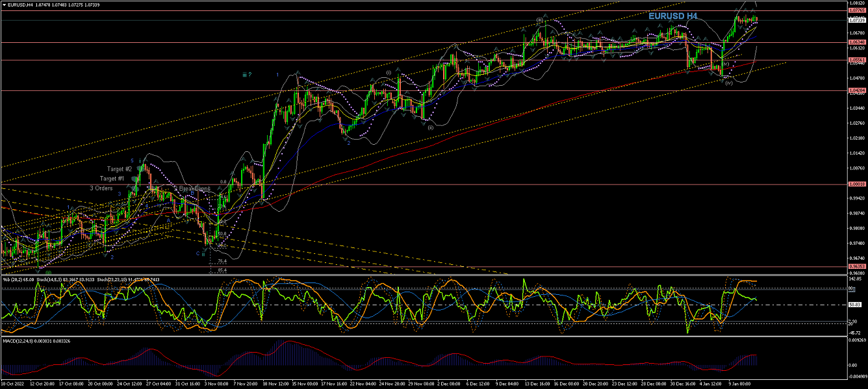Screen dimensions: 868x389
Task: Click the iii ? wave label
Action: pyautogui.click(x=247, y=75)
